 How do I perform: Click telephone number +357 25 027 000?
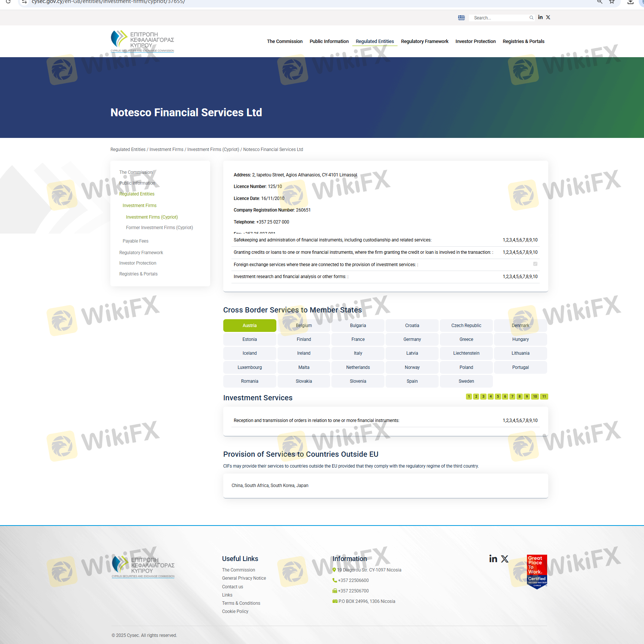point(273,222)
